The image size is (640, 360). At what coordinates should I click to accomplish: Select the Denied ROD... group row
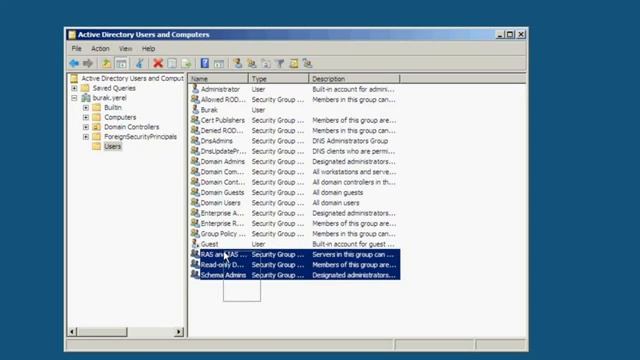pos(295,130)
